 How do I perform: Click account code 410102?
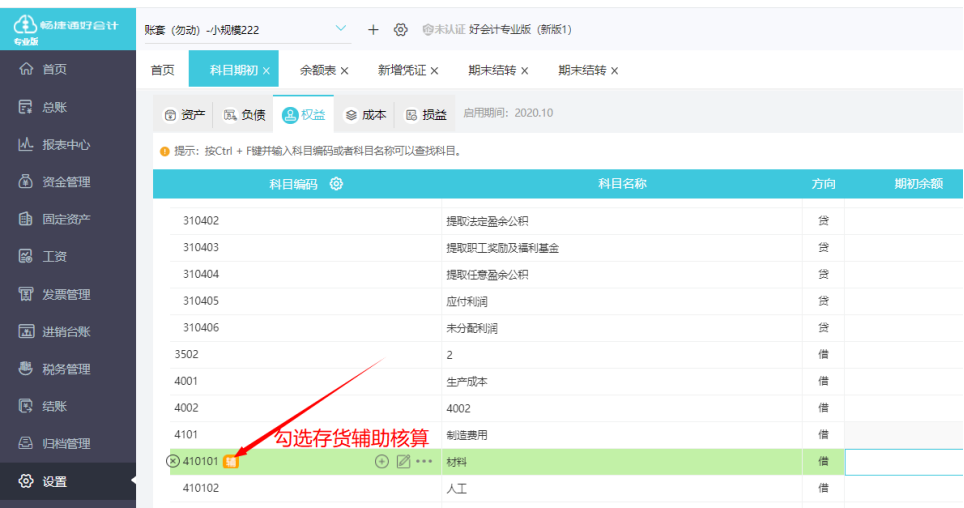coord(201,488)
